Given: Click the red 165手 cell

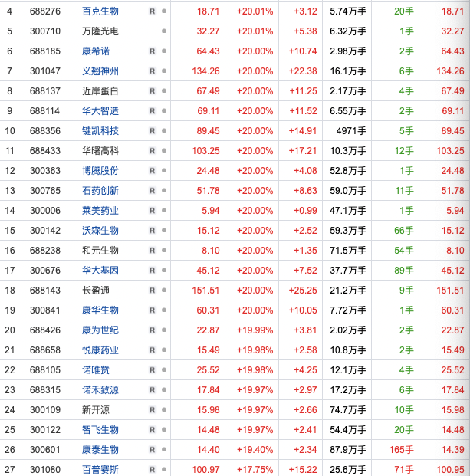Looking at the screenshot, I should tap(402, 450).
